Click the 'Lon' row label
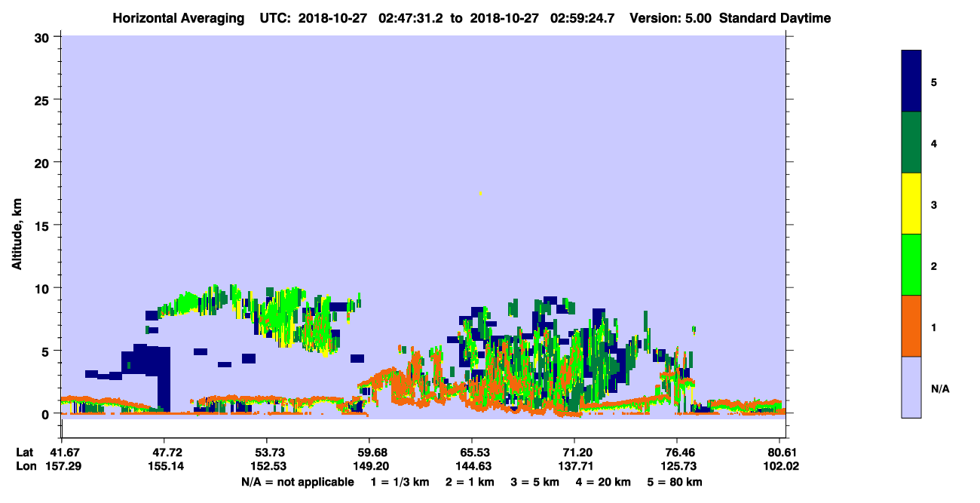 tap(25, 466)
